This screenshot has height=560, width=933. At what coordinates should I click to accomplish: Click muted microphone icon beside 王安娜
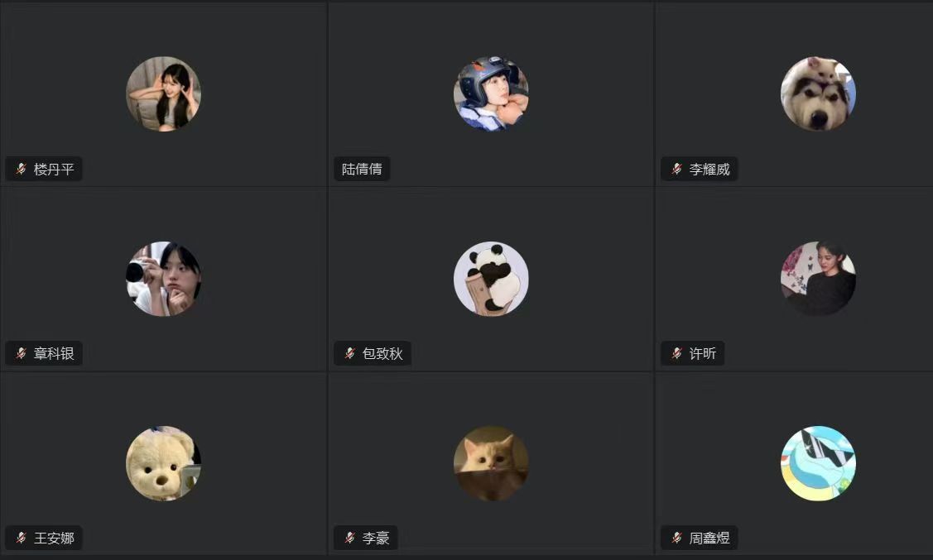(x=21, y=538)
